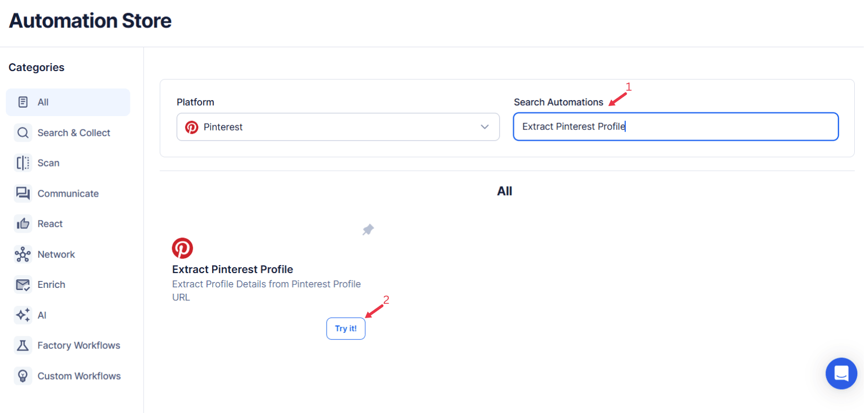868x413 pixels.
Task: Click the React thumbs-up icon
Action: [23, 223]
